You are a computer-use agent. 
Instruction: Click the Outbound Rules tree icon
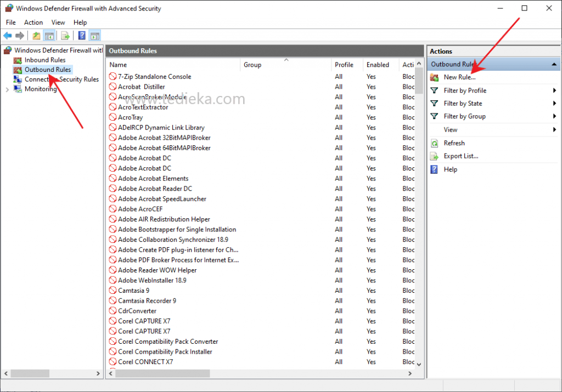point(18,70)
